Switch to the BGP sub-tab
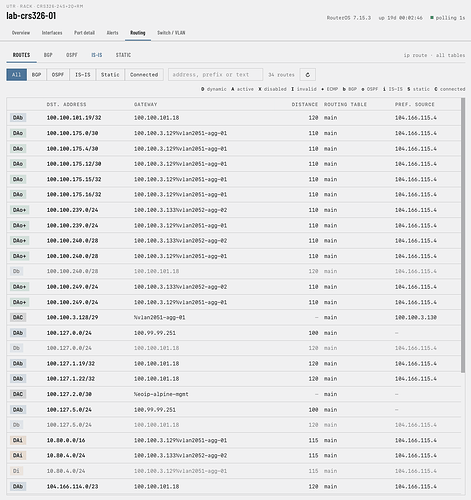This screenshot has width=471, height=500. coord(48,55)
